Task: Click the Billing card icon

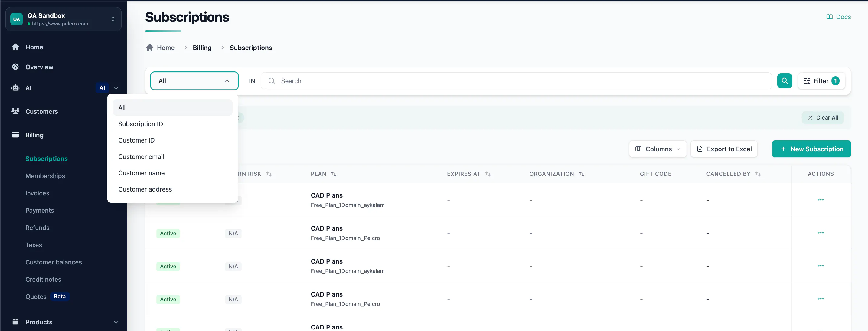Action: point(15,135)
